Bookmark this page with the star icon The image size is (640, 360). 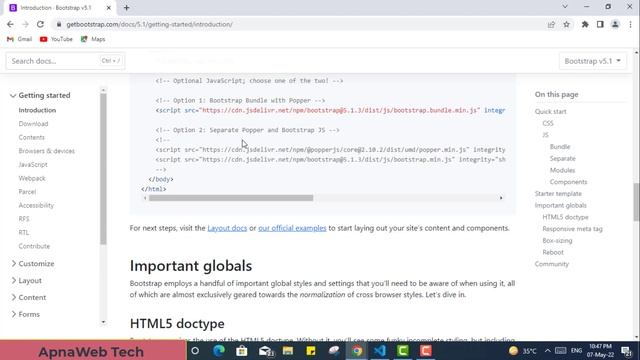tap(567, 24)
